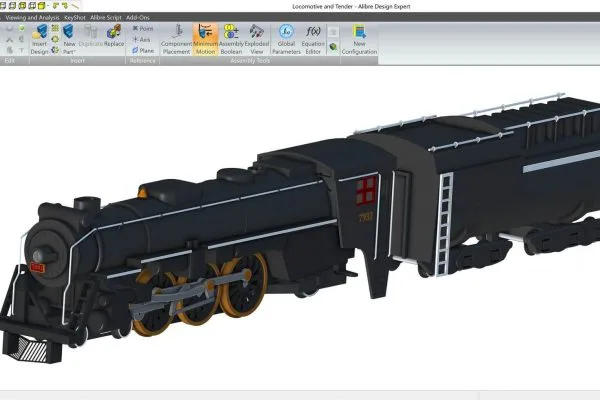Insert a reference Axis
This screenshot has height=400, width=600.
point(142,39)
